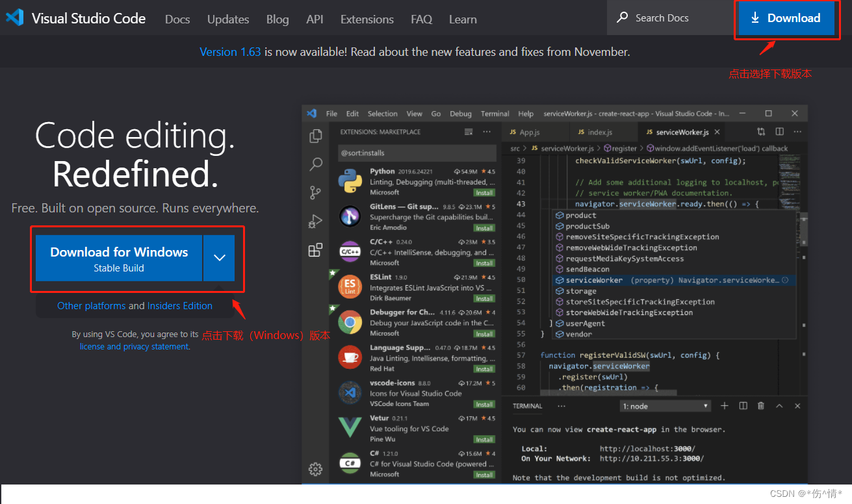Open the terminal panel ellipsis next to TERMINAL

(562, 406)
